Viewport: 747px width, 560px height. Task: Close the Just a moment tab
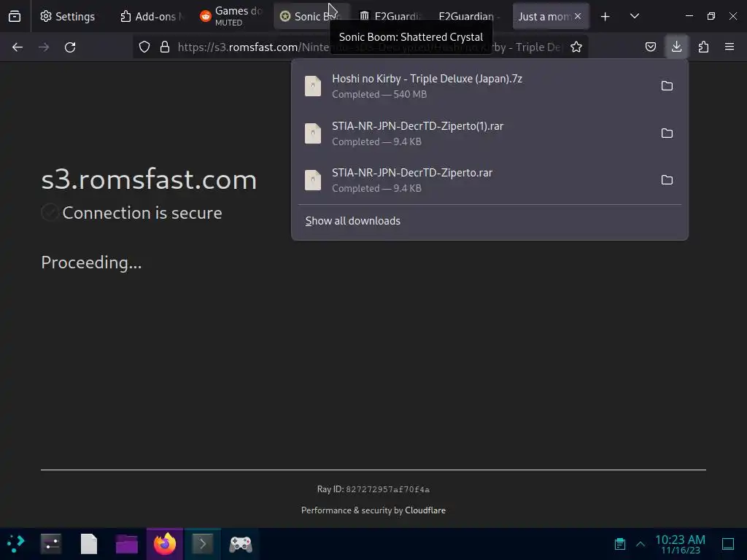click(578, 16)
